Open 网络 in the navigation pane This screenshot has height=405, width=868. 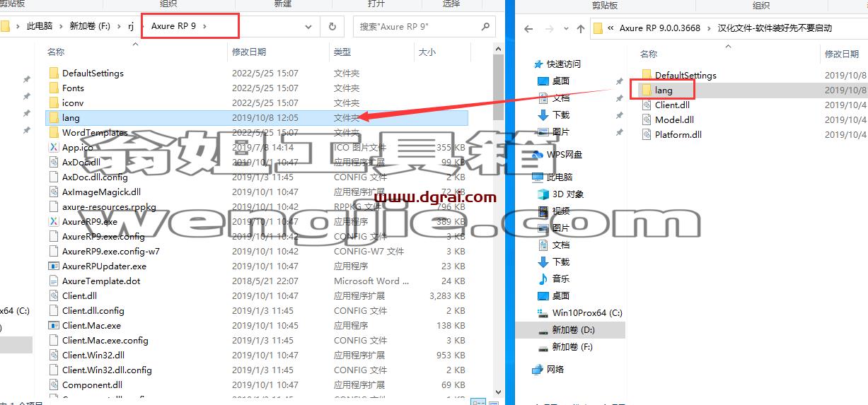pos(555,369)
